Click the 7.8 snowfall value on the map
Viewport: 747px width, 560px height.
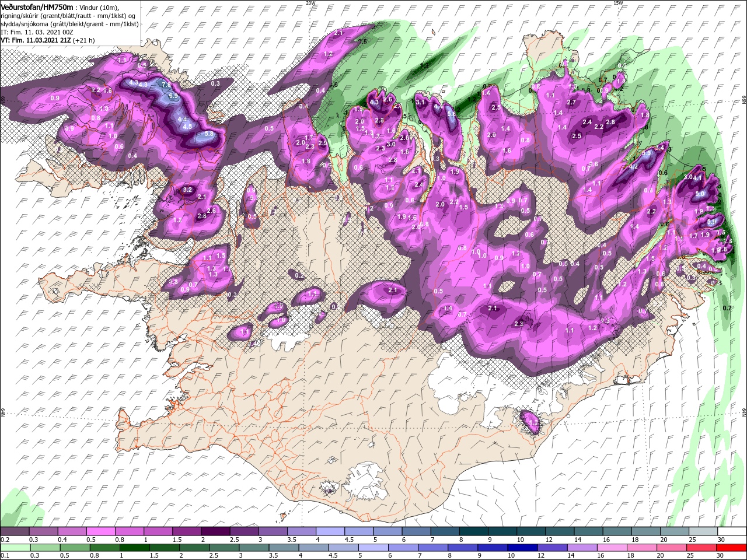point(166,85)
